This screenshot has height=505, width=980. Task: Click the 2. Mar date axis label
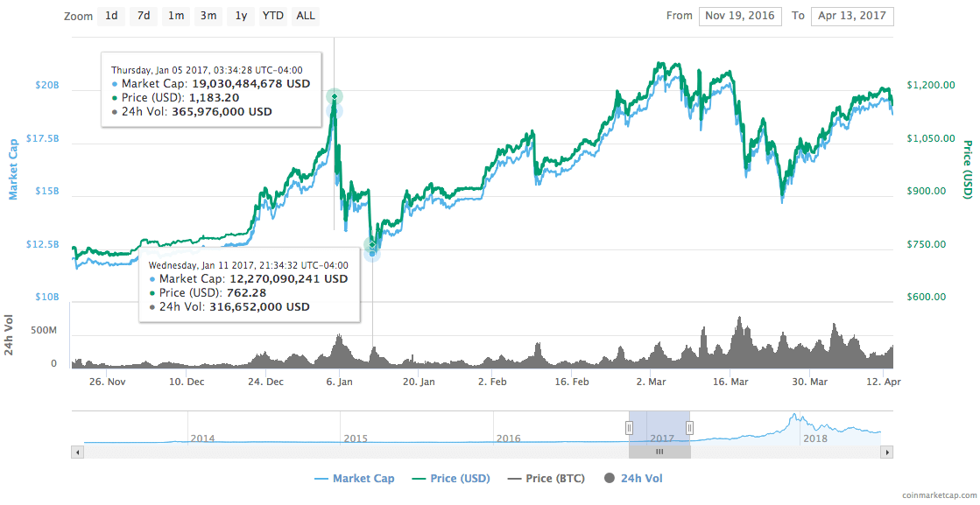pyautogui.click(x=652, y=382)
